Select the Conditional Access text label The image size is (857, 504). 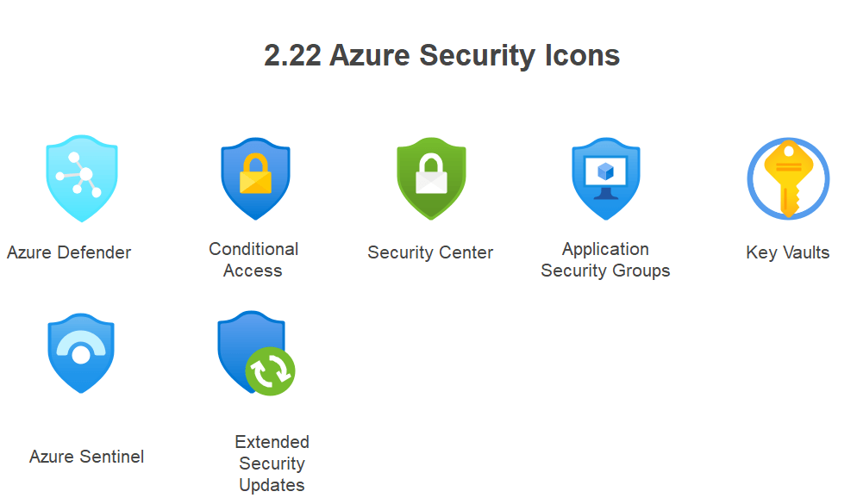(x=253, y=260)
